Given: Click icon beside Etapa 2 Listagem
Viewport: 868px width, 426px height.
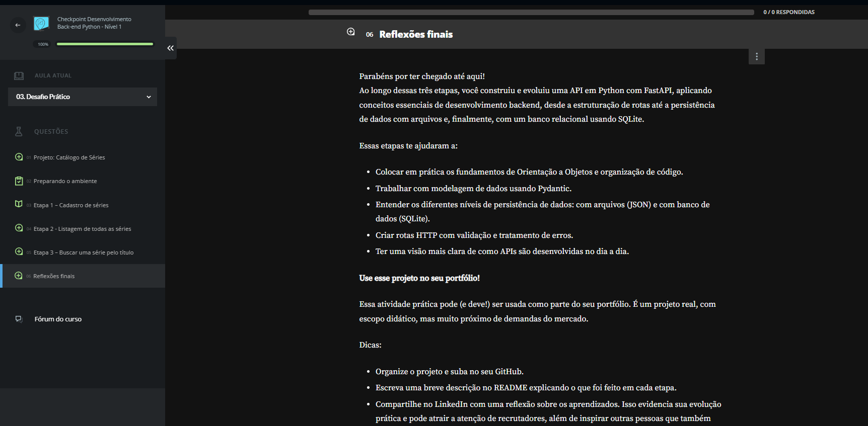Looking at the screenshot, I should [x=19, y=228].
